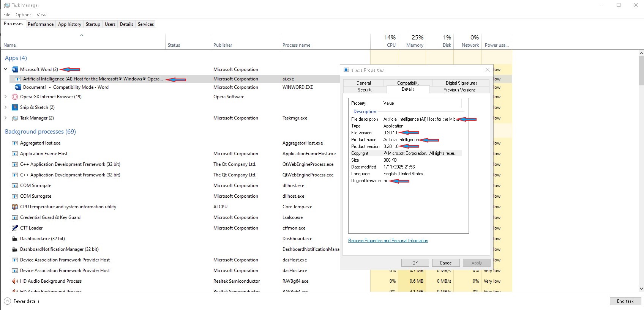This screenshot has height=310, width=644.
Task: Click the Document1 Word document icon
Action: point(17,87)
